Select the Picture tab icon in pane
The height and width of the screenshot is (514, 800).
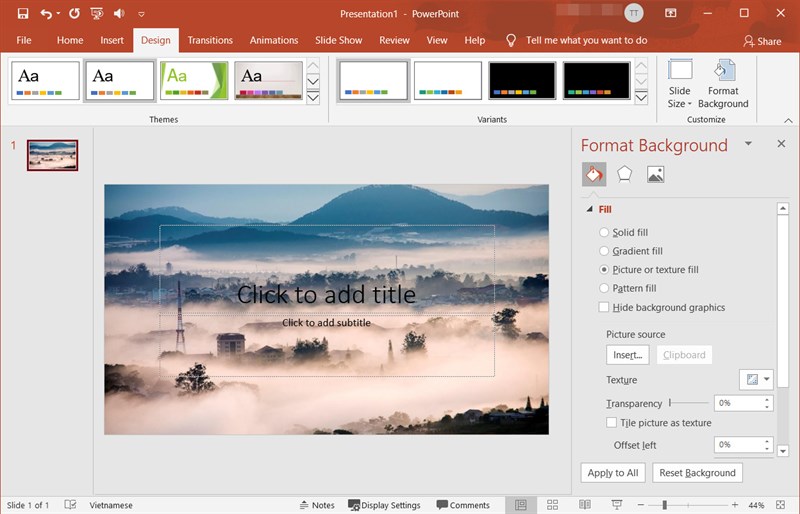[x=655, y=175]
